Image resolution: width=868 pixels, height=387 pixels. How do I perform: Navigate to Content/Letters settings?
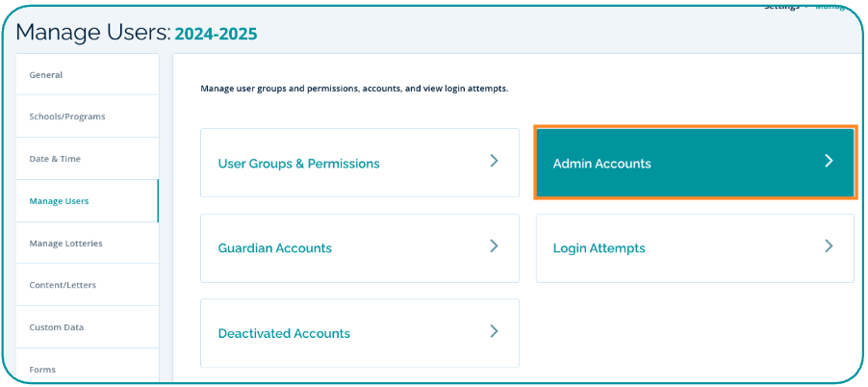click(x=63, y=285)
